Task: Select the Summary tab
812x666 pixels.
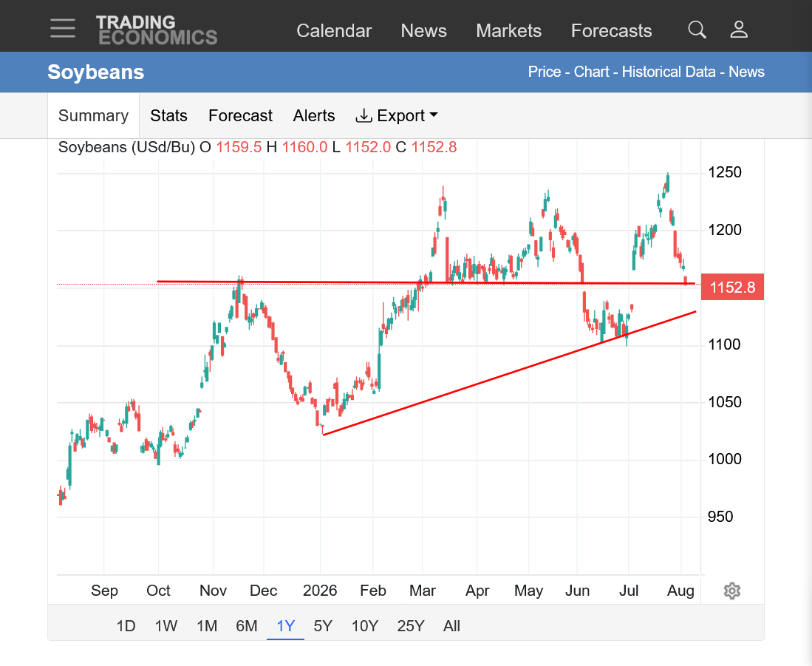Action: (93, 115)
